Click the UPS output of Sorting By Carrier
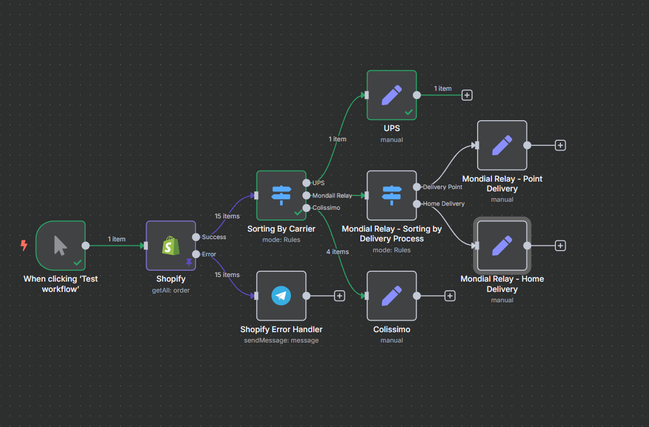This screenshot has height=427, width=649. [306, 183]
